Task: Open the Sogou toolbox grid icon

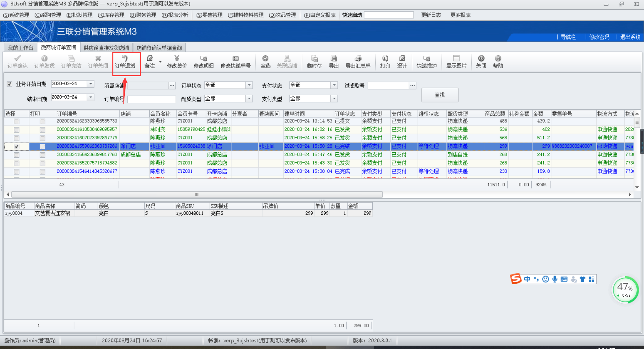Action: coord(592,279)
